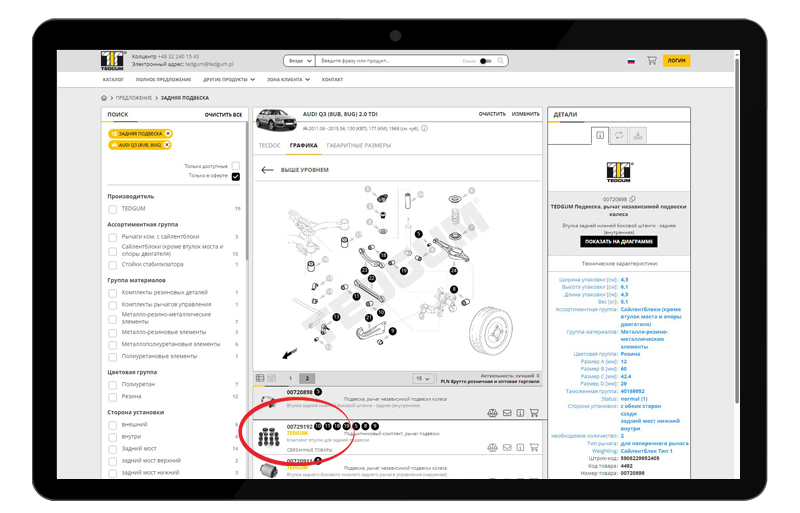Show info for product 00729192
Image resolution: width=800 pixels, height=513 pixels.
click(520, 448)
